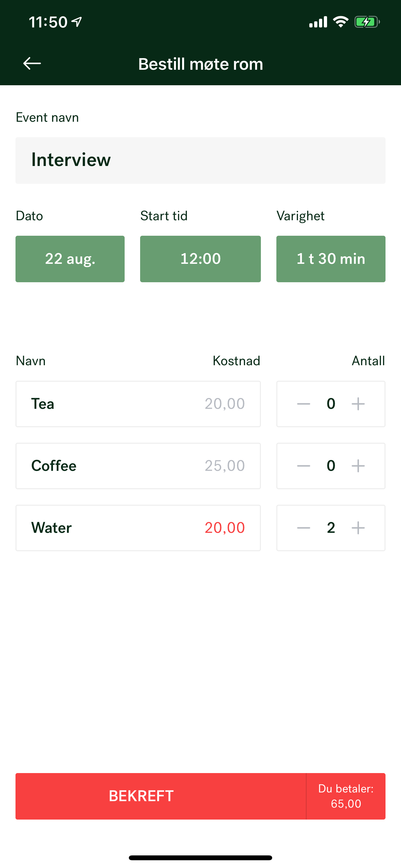Screen dimensions: 401x868
Task: Increase Tea quantity with plus icon
Action: tap(358, 404)
